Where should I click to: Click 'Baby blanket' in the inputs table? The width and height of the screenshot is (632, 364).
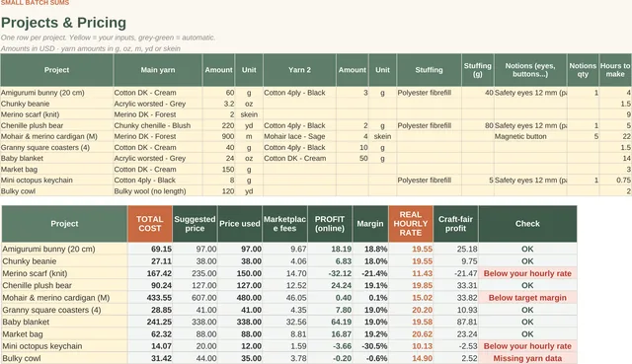click(57, 158)
